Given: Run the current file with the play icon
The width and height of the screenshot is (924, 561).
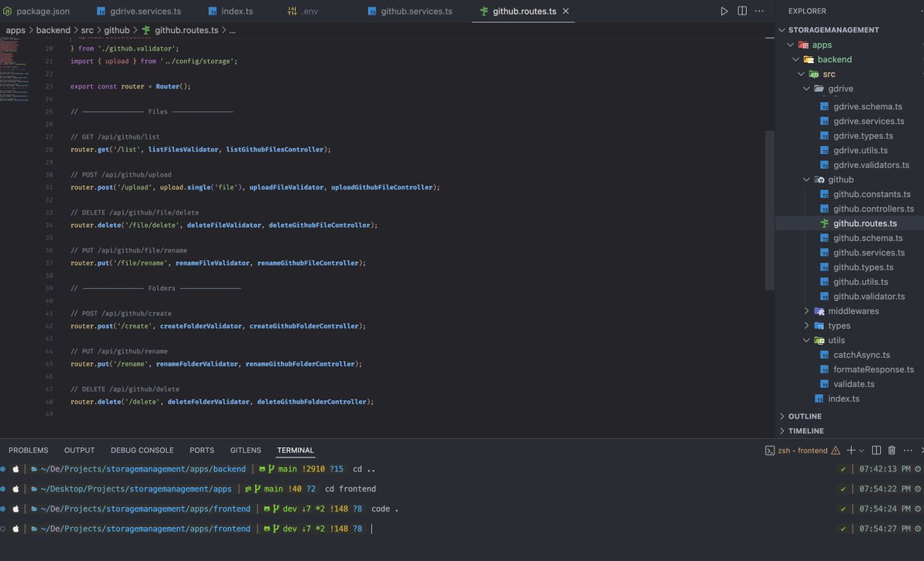Looking at the screenshot, I should point(724,12).
